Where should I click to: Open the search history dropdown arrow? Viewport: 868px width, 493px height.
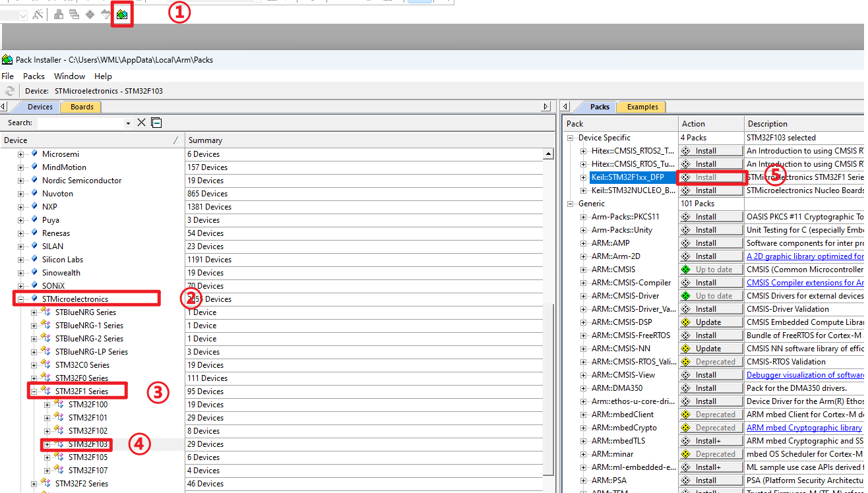point(128,123)
